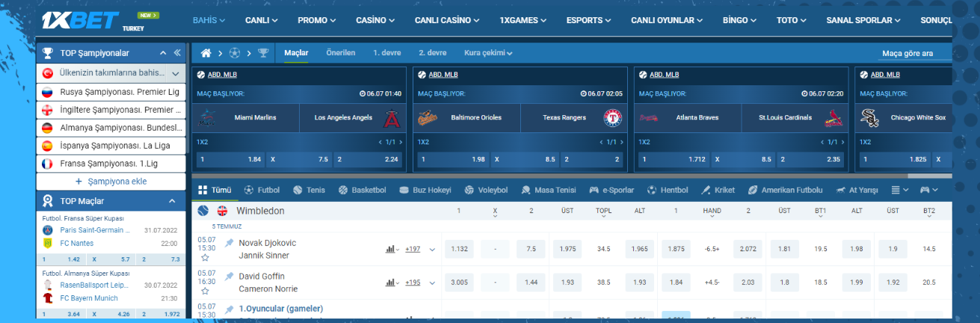This screenshot has width=980, height=323.
Task: Click the UK flag beside Wimbledon
Action: (x=222, y=211)
